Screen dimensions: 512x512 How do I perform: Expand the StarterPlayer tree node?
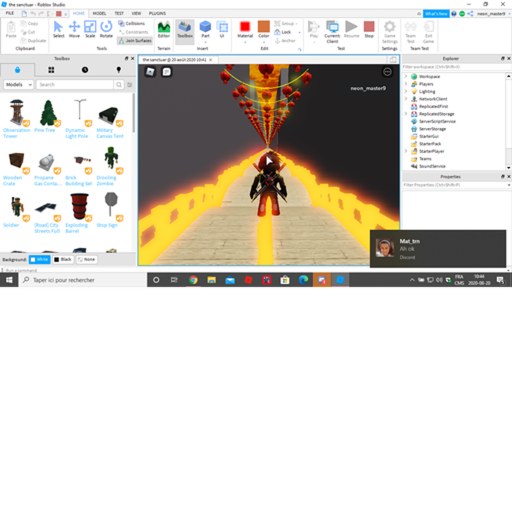pyautogui.click(x=406, y=151)
